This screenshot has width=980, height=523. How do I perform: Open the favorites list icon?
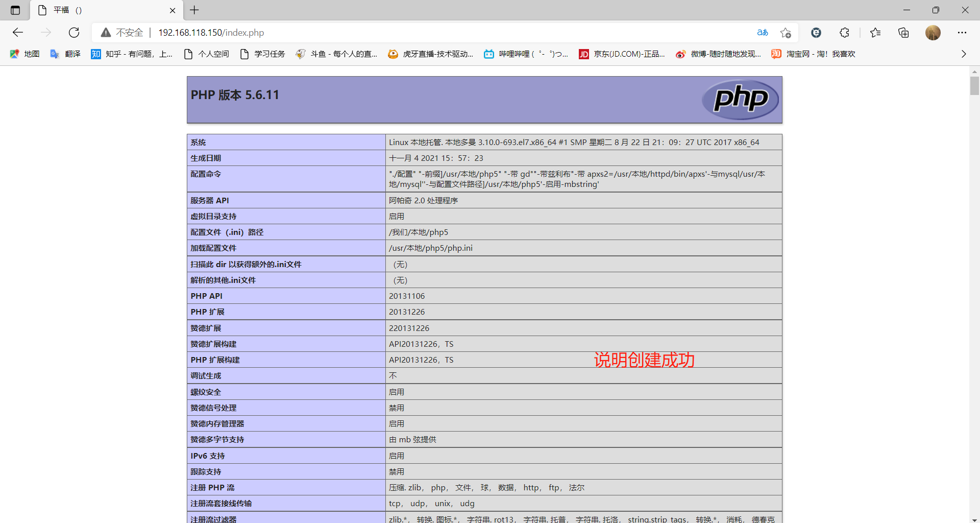point(875,33)
